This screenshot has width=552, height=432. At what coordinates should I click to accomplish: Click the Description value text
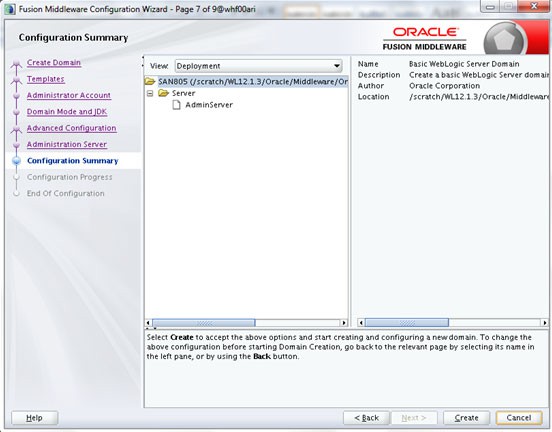(x=479, y=75)
